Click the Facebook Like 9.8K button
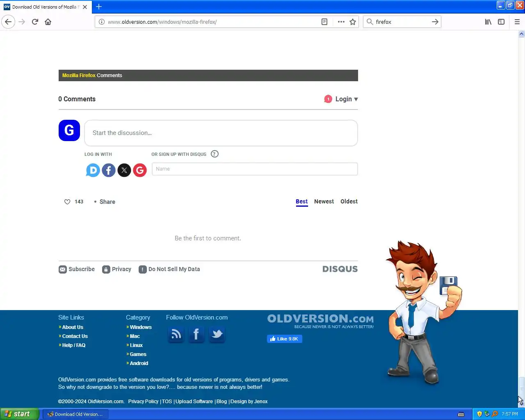 (x=285, y=339)
